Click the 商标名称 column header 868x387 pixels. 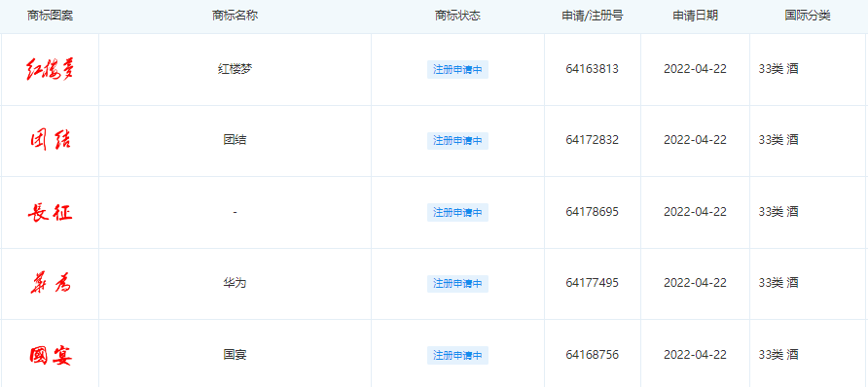pos(235,16)
